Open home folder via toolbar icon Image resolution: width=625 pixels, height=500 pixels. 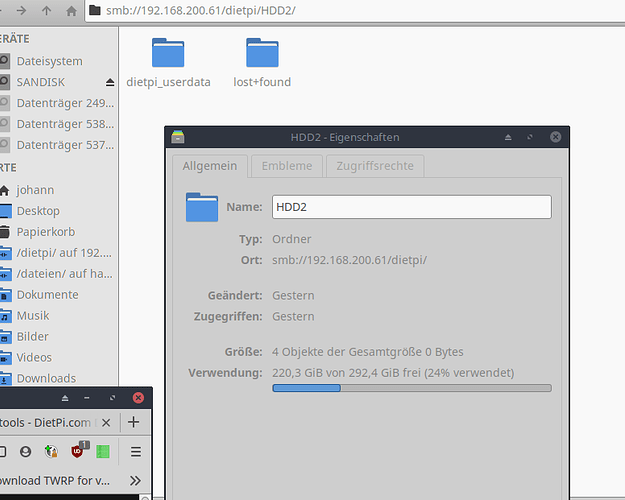click(71, 10)
